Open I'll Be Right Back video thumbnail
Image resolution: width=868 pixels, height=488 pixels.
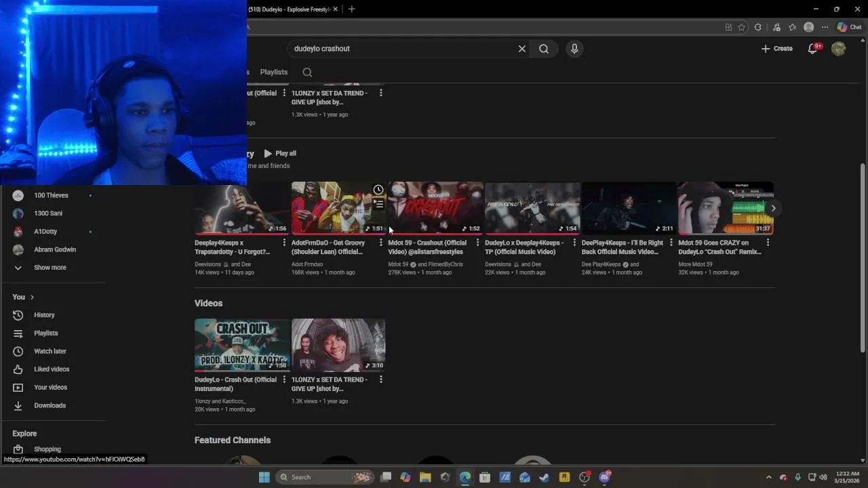click(x=629, y=208)
